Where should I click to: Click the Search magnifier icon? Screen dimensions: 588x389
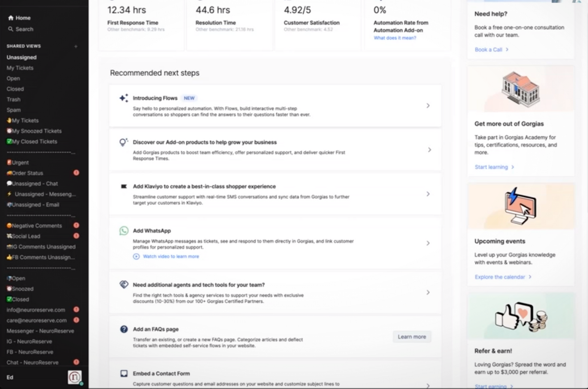point(11,29)
